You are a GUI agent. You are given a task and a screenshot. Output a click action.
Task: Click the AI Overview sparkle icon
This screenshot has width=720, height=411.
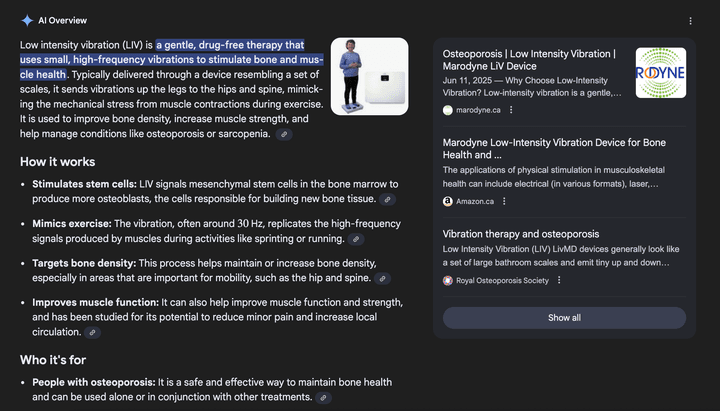[x=27, y=20]
